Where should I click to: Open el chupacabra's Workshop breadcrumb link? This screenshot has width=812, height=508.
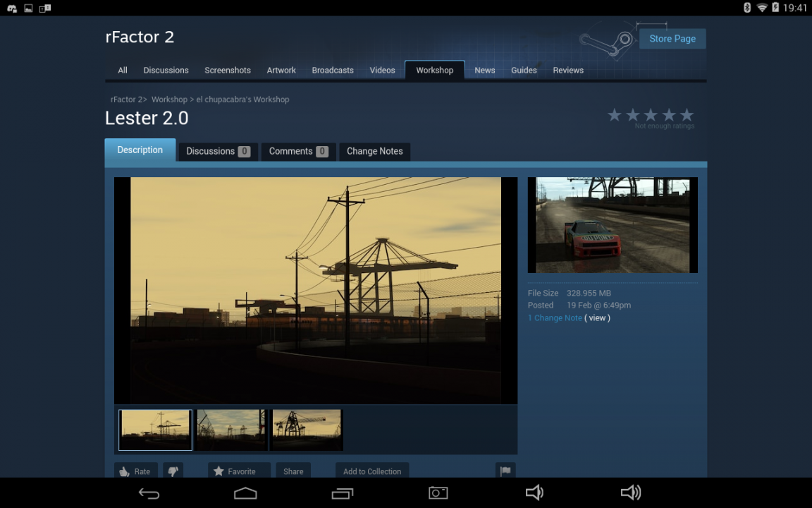click(x=242, y=99)
